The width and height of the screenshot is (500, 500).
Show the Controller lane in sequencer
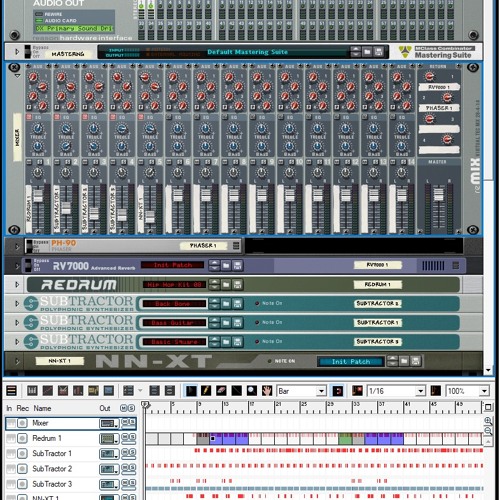[109, 390]
